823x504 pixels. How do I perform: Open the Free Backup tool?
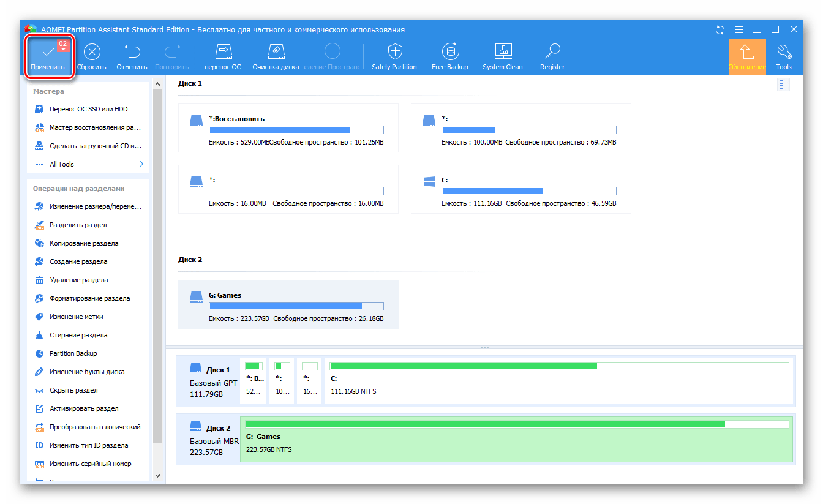pos(449,53)
